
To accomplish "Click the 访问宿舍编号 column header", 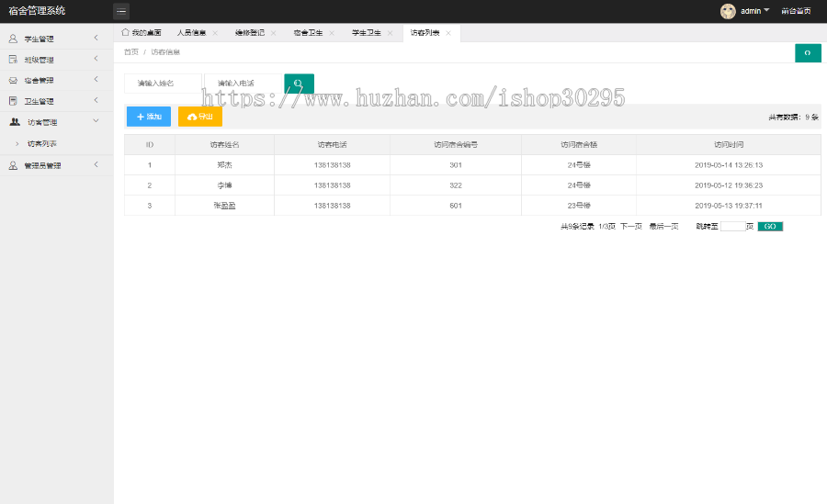I will [456, 144].
